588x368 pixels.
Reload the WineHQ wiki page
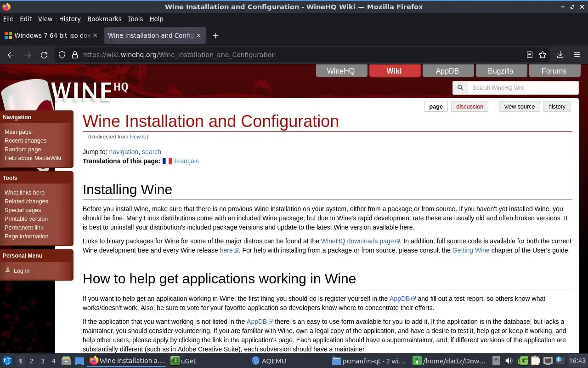pyautogui.click(x=44, y=55)
